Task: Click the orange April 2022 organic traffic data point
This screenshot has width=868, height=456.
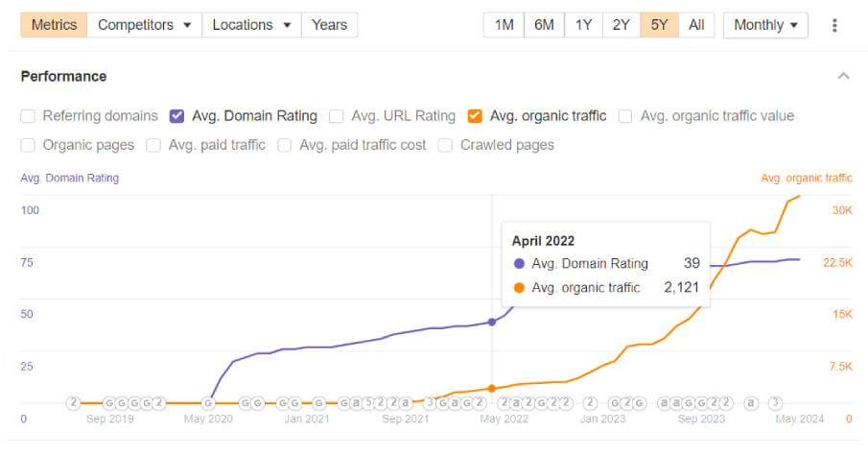Action: (492, 388)
